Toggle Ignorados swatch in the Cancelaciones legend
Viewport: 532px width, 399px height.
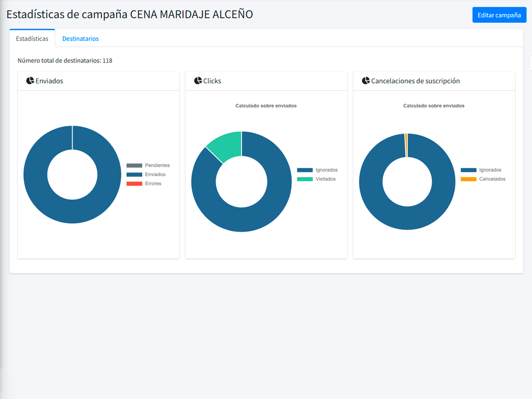click(x=469, y=170)
